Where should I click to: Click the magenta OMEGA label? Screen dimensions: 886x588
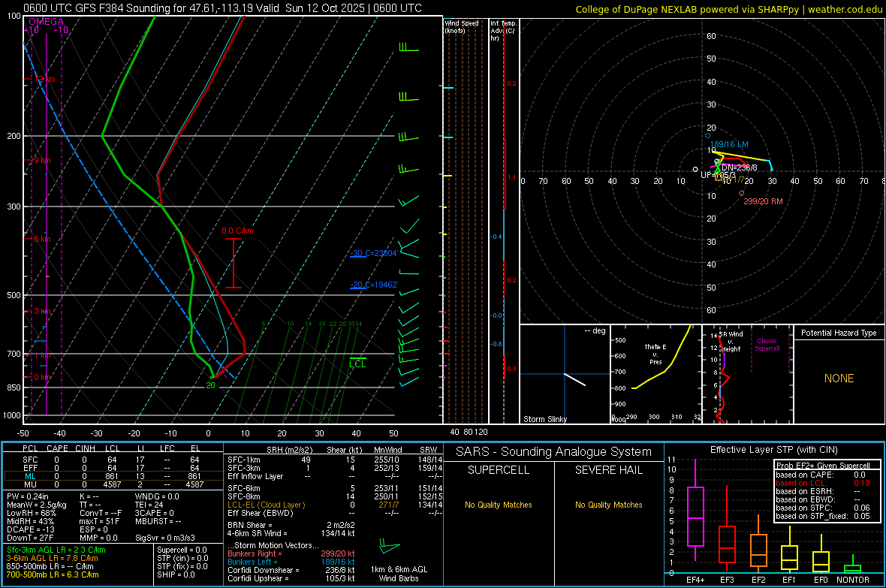click(46, 22)
